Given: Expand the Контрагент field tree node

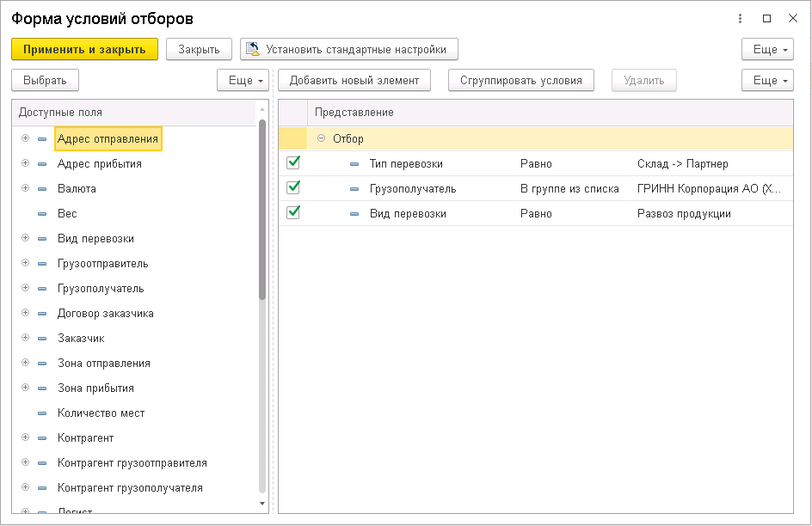Looking at the screenshot, I should point(25,438).
